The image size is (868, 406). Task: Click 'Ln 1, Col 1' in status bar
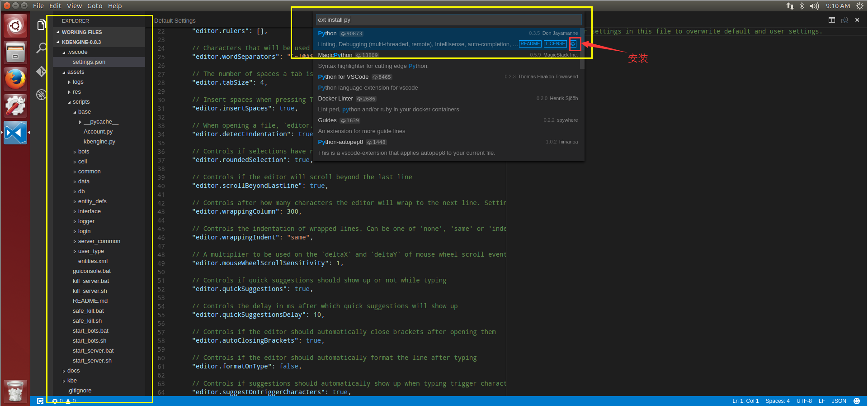pos(745,401)
